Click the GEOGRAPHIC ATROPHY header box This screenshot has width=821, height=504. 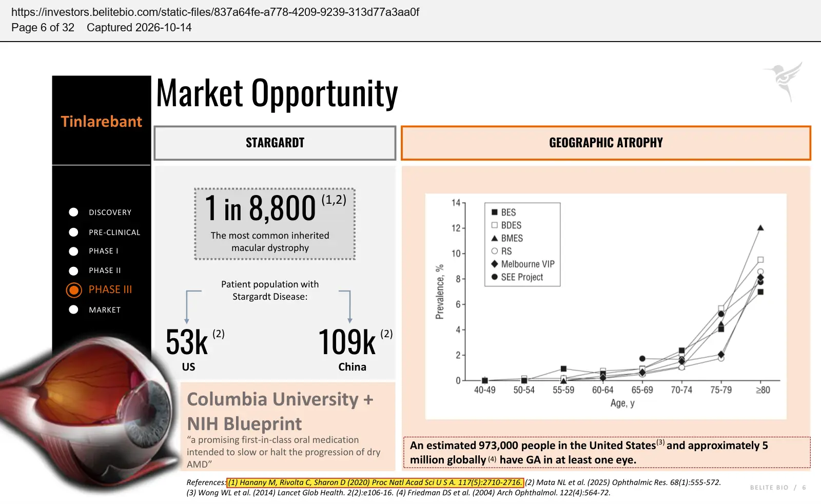coord(606,143)
